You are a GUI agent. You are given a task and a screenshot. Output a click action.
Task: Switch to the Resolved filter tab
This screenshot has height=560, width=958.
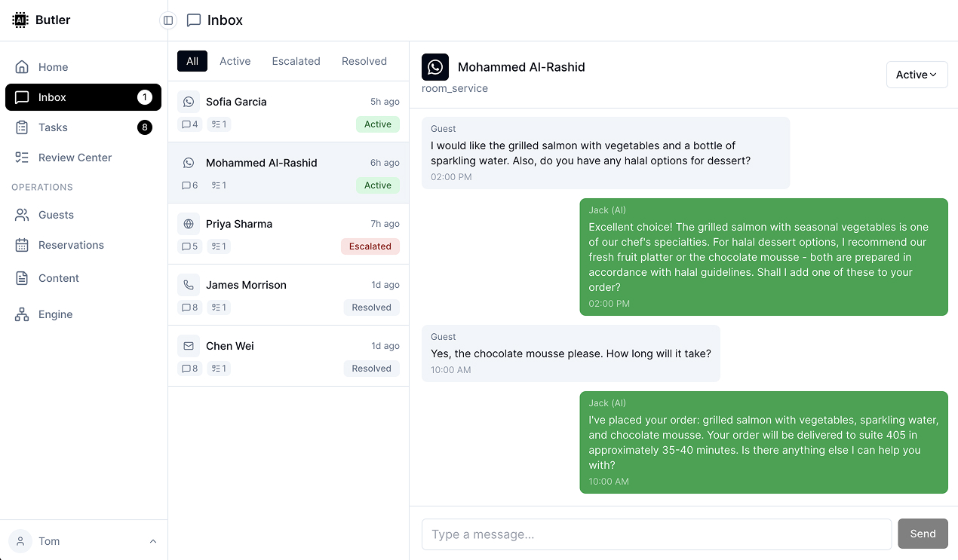tap(364, 60)
